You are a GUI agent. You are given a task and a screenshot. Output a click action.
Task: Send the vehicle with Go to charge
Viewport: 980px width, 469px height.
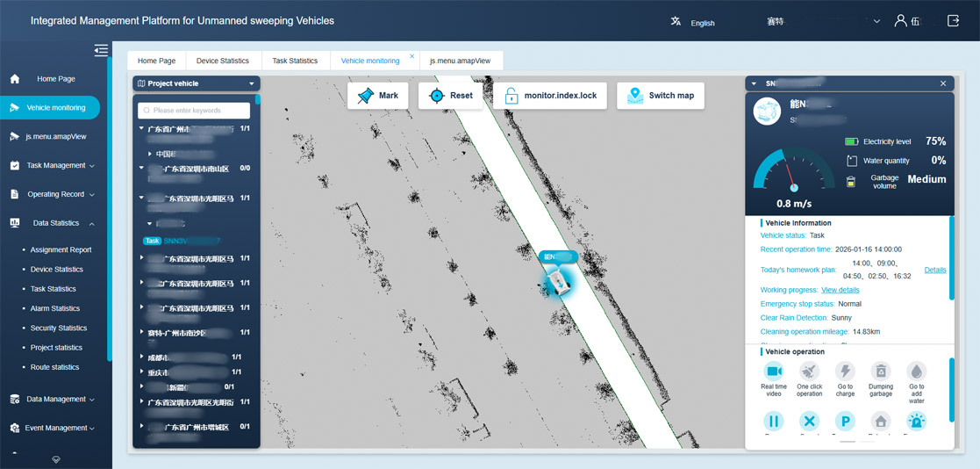tap(845, 372)
